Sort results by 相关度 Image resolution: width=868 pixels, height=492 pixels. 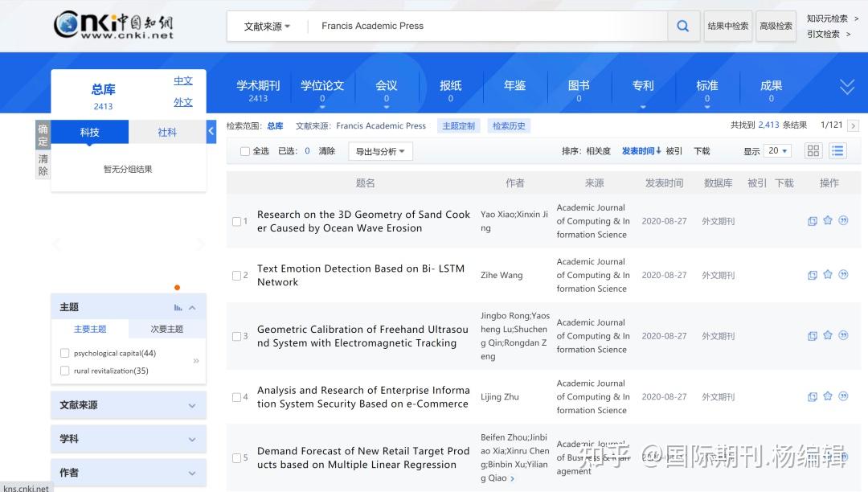[599, 150]
